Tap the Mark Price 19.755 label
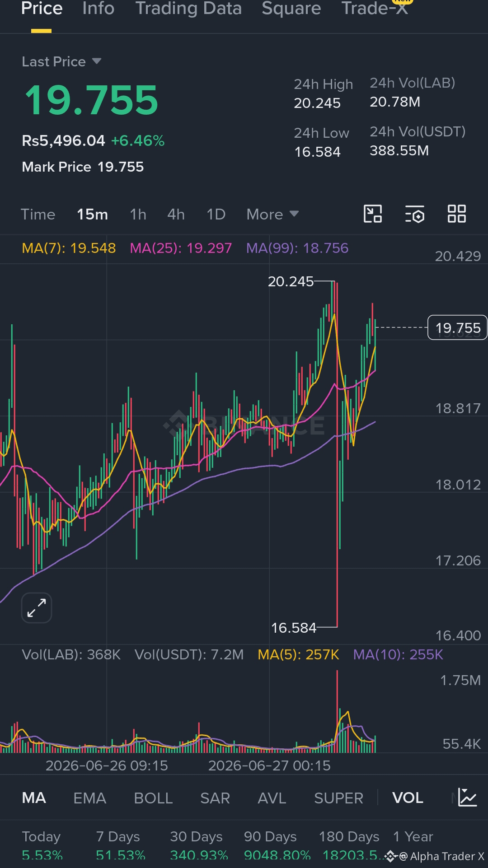The width and height of the screenshot is (488, 868). (x=83, y=167)
